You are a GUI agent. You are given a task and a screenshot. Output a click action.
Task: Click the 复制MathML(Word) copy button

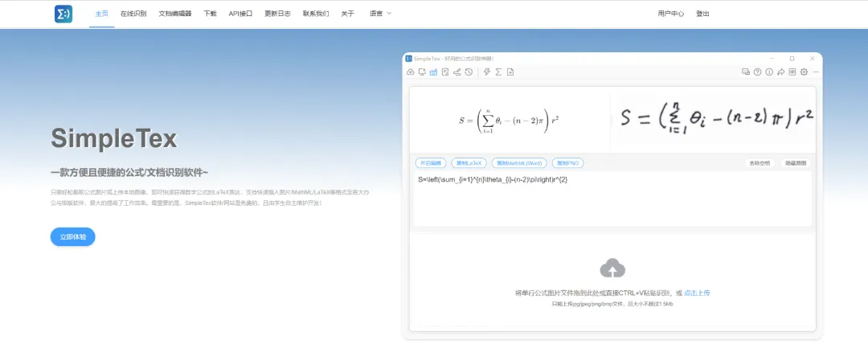tap(519, 162)
